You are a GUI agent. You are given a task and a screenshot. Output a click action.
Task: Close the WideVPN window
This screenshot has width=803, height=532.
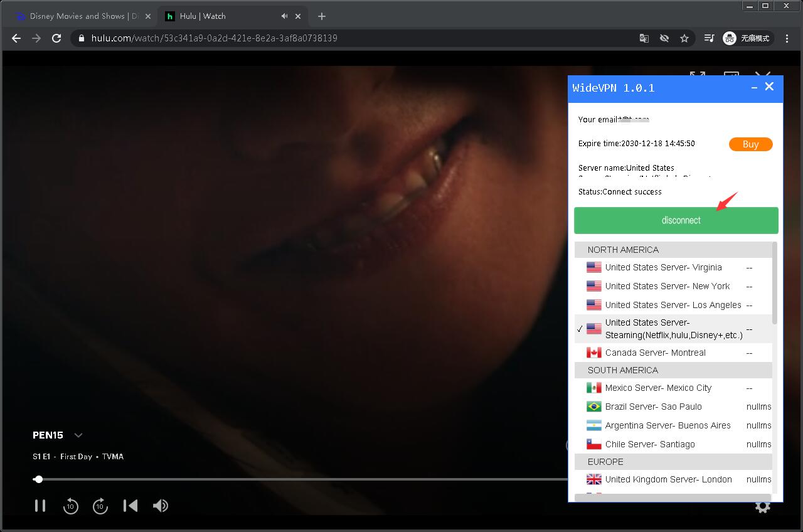tap(769, 87)
